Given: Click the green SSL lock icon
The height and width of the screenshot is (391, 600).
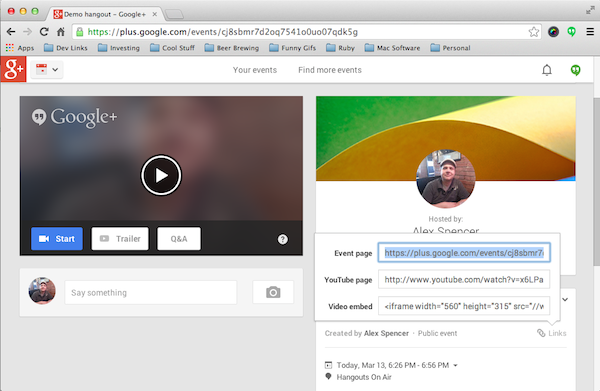Looking at the screenshot, I should (x=80, y=32).
